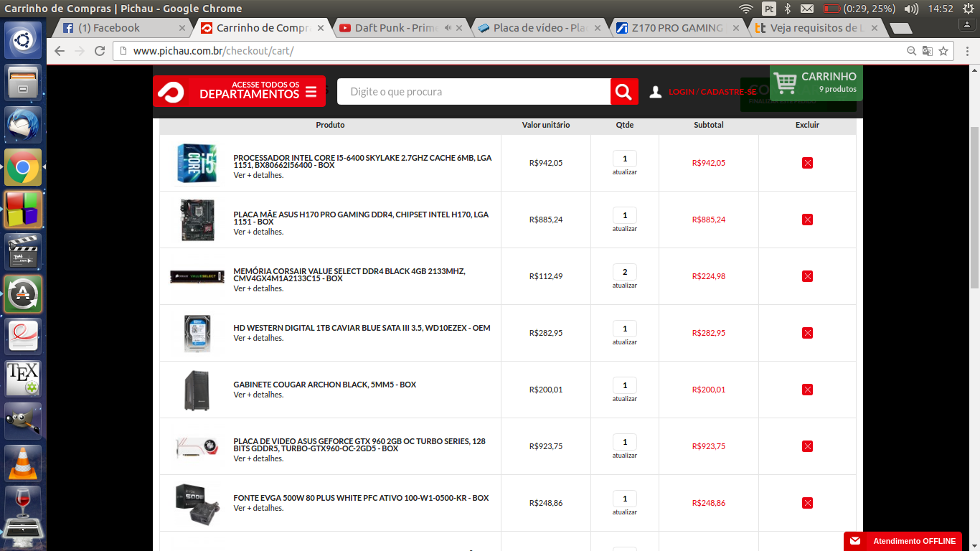The image size is (980, 551).
Task: Switch to the Daft Punk YouTube tab
Action: click(400, 28)
